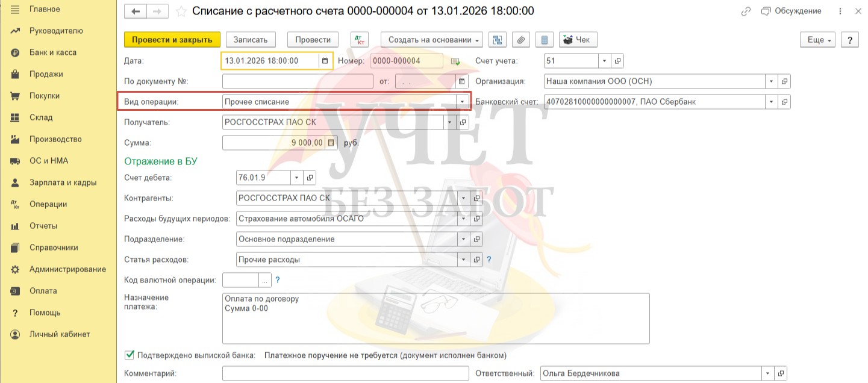The width and height of the screenshot is (868, 383).
Task: Expand the Еще menu
Action: pyautogui.click(x=817, y=40)
